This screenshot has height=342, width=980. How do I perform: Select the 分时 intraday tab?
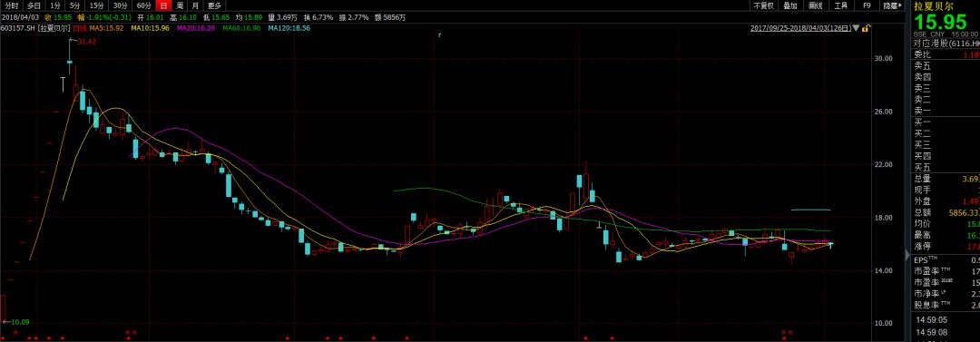[x=11, y=5]
